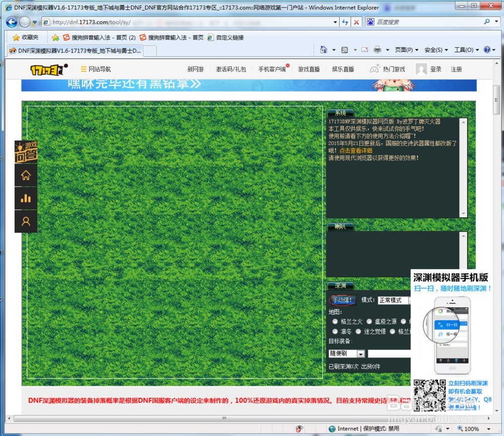Click the red stop loading icon
Screen dimensions: 504x436
tap(356, 22)
